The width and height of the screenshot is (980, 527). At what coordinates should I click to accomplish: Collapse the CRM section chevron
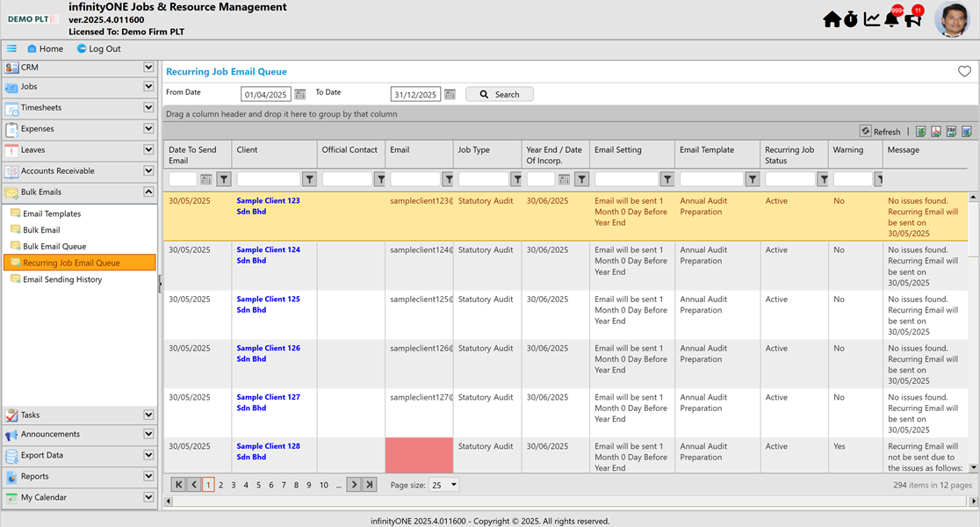150,67
